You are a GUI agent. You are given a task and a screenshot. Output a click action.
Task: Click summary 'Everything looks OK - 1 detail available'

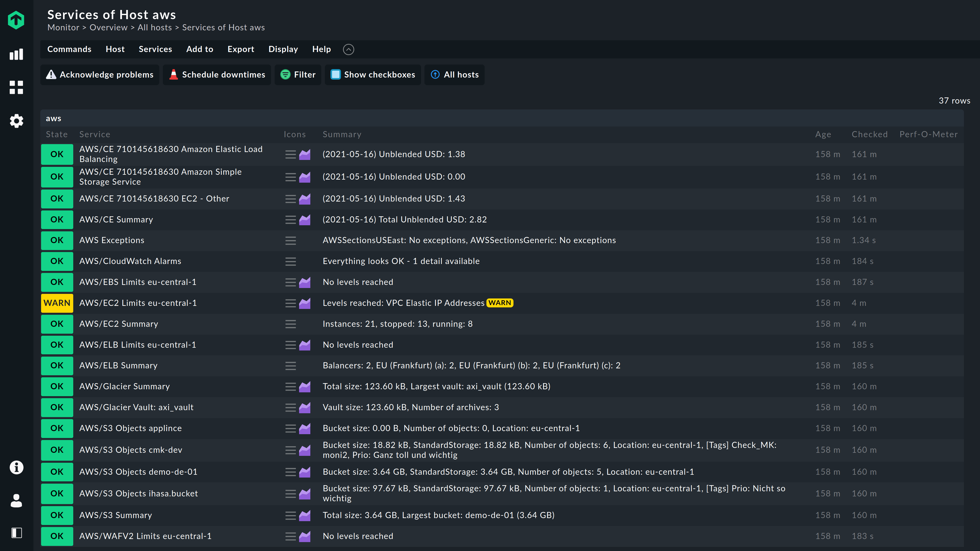401,261
